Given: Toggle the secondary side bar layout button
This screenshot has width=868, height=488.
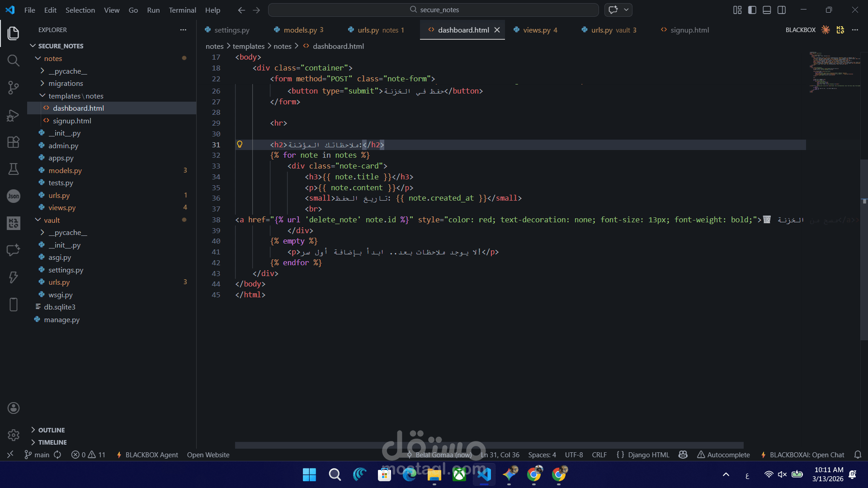Looking at the screenshot, I should tap(782, 10).
